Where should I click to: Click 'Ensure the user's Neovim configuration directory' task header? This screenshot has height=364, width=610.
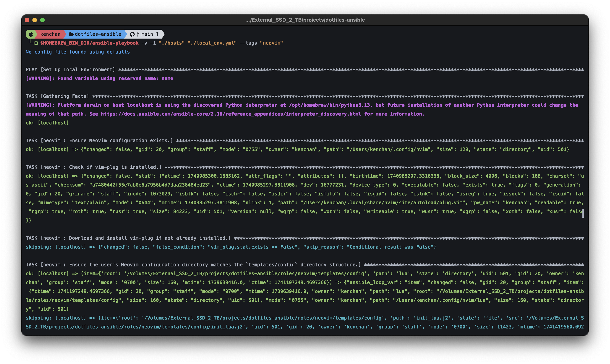pos(193,265)
